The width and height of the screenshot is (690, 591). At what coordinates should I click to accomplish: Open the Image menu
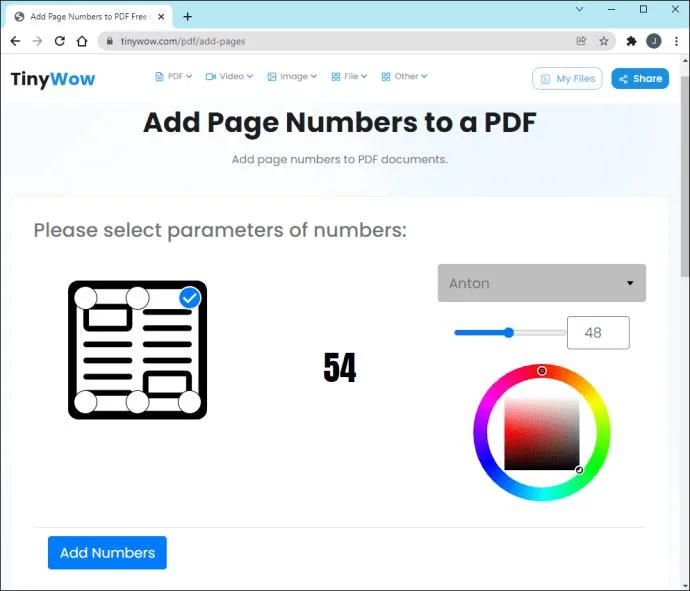292,77
